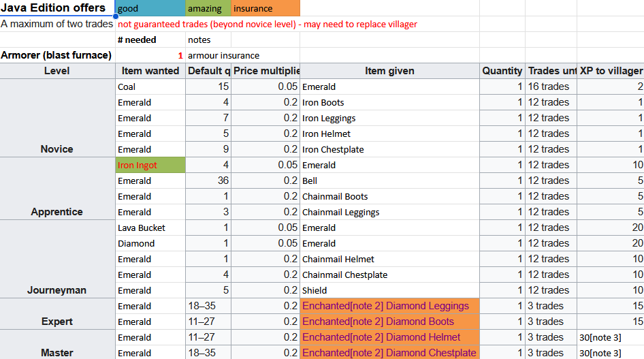Click the 'Iron Chestplate' cell
The height and width of the screenshot is (359, 644).
tap(389, 149)
